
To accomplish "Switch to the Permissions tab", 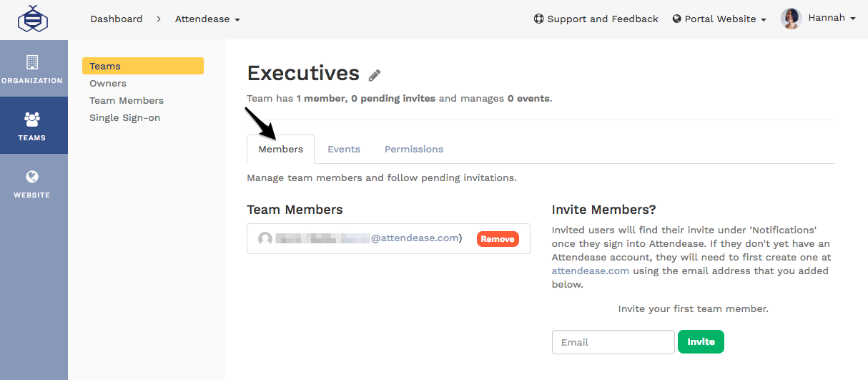I will 414,150.
